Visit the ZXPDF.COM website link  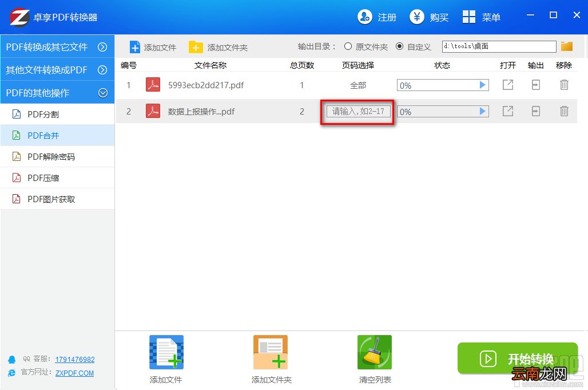74,373
